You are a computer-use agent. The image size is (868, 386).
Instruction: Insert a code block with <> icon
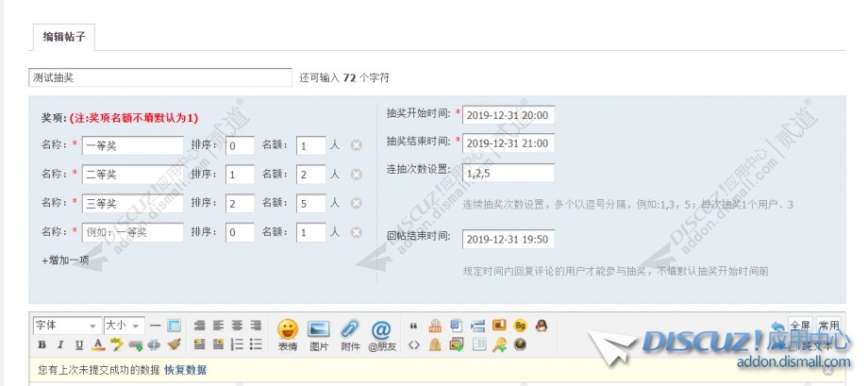point(413,345)
